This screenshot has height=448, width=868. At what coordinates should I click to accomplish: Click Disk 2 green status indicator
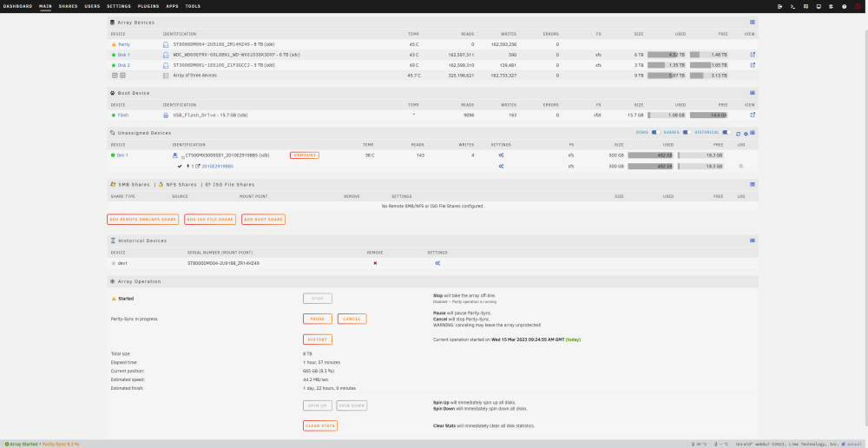(x=114, y=65)
